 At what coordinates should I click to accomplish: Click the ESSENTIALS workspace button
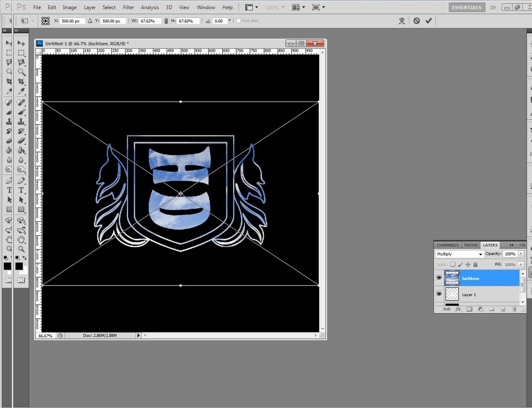click(466, 8)
